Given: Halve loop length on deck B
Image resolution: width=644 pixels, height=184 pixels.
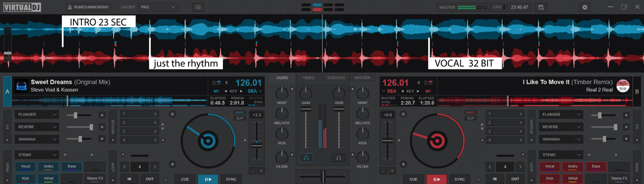Looking at the screenshot, I should point(490,166).
